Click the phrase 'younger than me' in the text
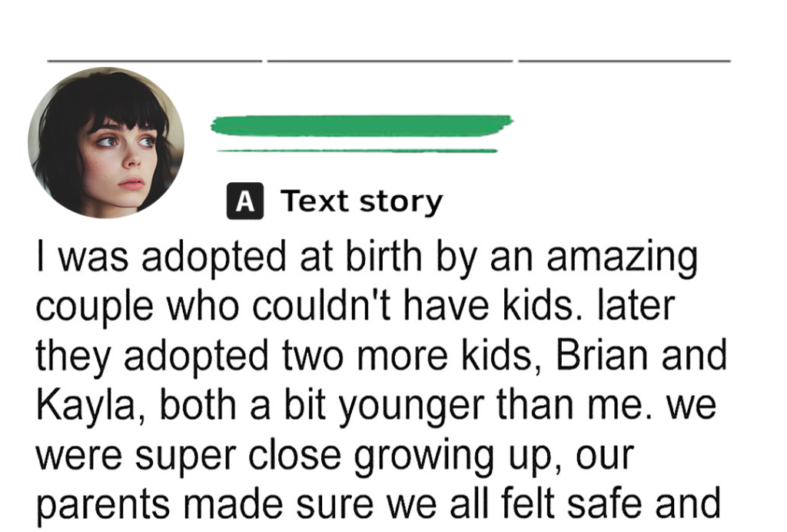 tap(491, 407)
